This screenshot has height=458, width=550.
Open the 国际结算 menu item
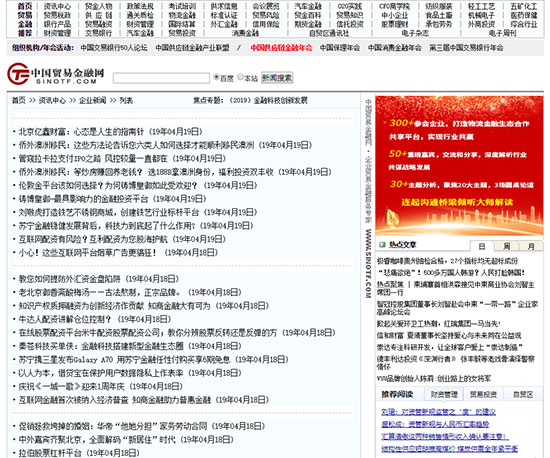(182, 24)
